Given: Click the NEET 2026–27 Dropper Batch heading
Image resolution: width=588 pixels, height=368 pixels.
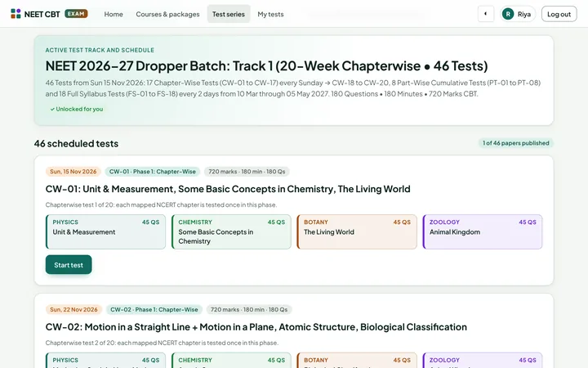Looking at the screenshot, I should click(x=266, y=66).
